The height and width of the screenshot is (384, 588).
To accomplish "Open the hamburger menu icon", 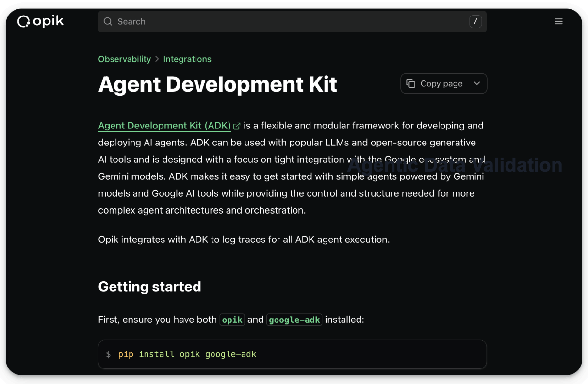I will (x=559, y=21).
